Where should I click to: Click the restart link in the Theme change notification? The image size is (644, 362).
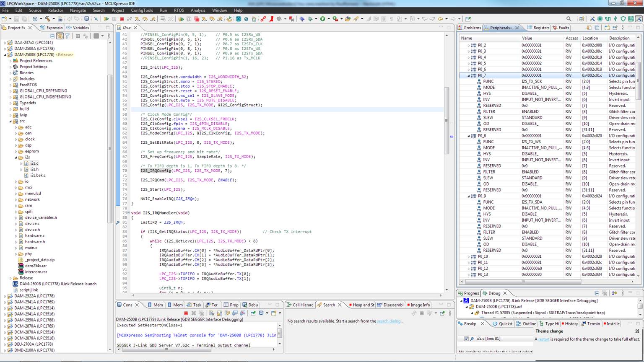[544, 339]
